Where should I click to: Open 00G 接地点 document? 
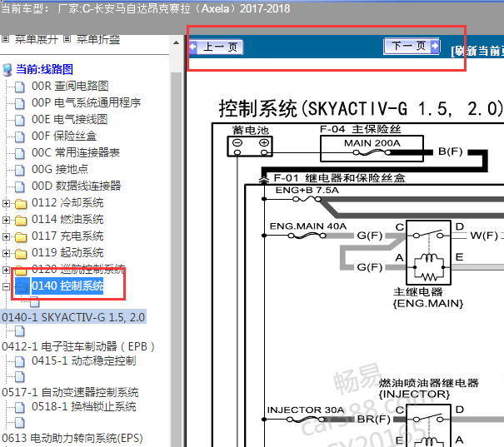(60, 169)
